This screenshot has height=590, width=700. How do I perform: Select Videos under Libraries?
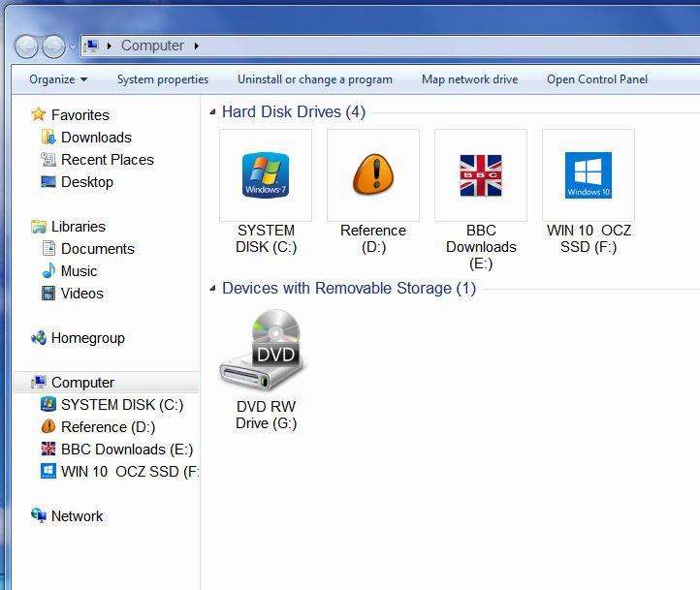[x=81, y=294]
